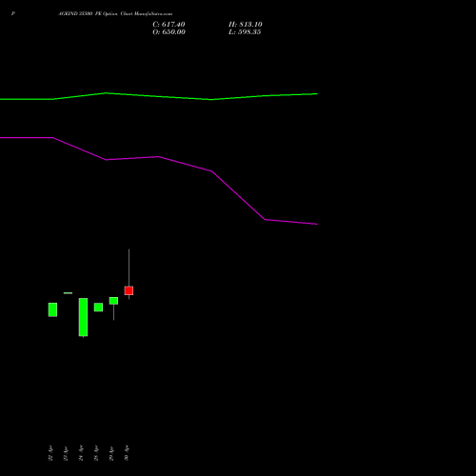This screenshot has height=476, width=476.
Task: Click the long upper wick above red candle
Action: pyautogui.click(x=129, y=268)
